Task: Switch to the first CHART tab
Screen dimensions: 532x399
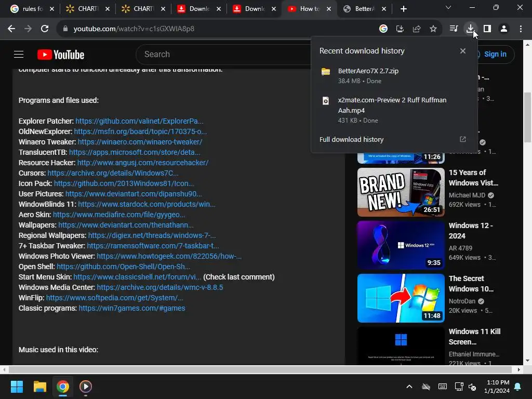Action: 87,9
